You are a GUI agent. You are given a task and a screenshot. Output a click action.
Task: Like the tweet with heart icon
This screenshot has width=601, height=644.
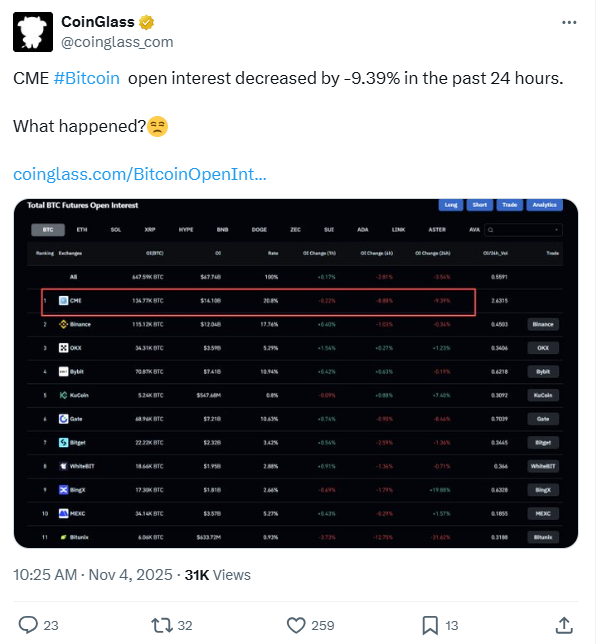pos(296,625)
